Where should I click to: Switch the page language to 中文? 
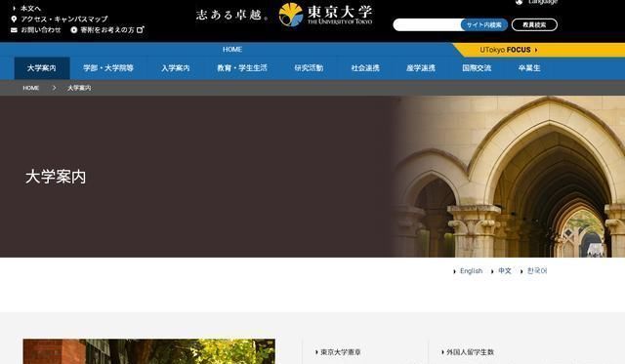[505, 271]
